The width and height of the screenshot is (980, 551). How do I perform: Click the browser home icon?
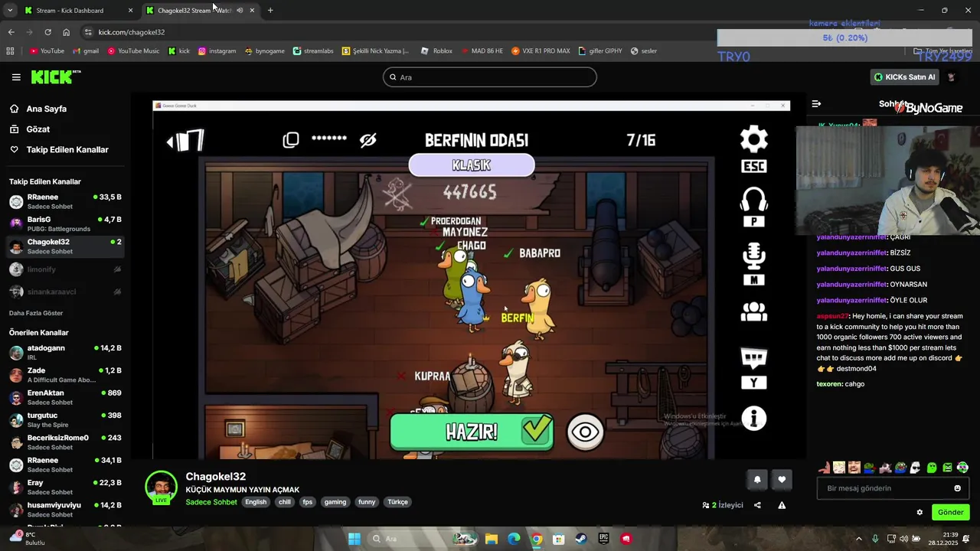[66, 32]
